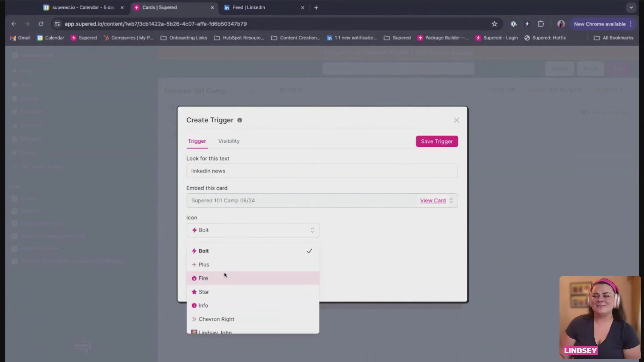Switch to the Visibility tab
Screen dimensions: 644x362
pyautogui.click(x=229, y=141)
